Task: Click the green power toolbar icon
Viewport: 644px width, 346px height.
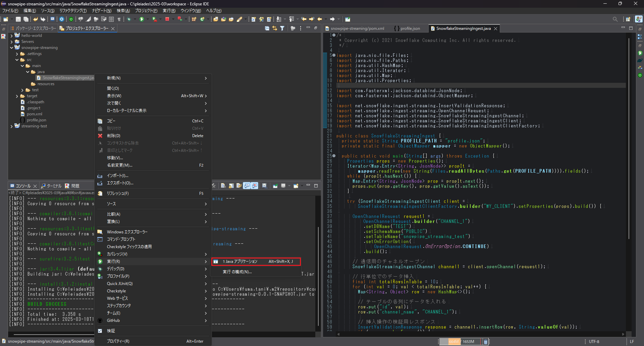Action: coord(71,19)
